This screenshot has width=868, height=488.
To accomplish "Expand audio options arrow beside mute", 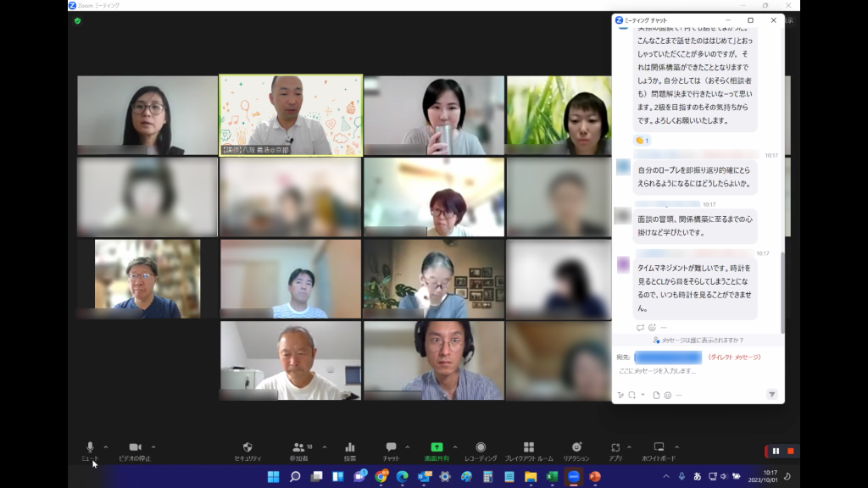I will [106, 446].
